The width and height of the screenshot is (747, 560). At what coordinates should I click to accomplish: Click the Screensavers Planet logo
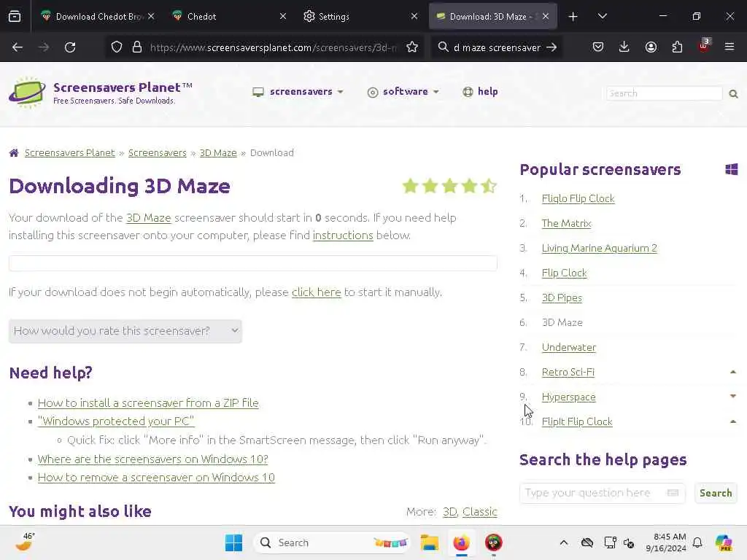28,93
